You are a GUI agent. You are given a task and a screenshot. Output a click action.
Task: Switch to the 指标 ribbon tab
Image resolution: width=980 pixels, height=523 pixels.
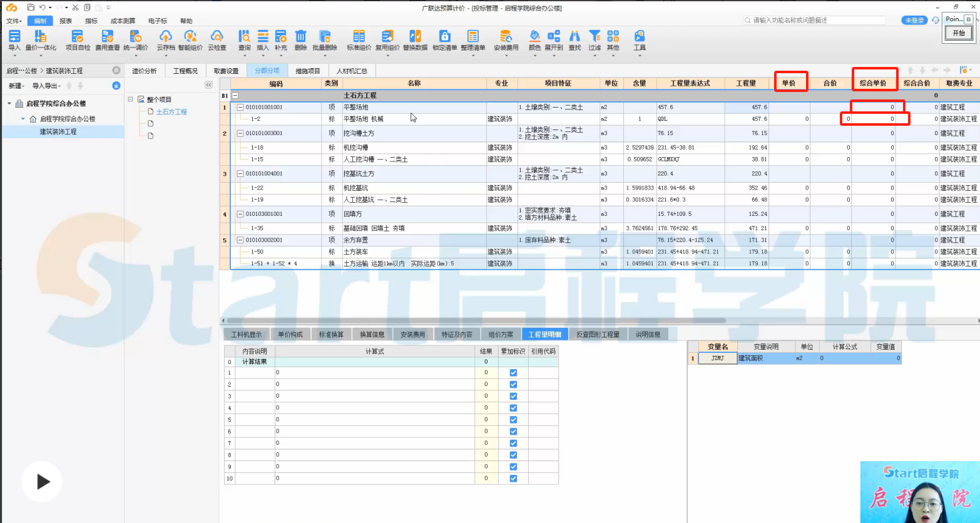tap(91, 21)
